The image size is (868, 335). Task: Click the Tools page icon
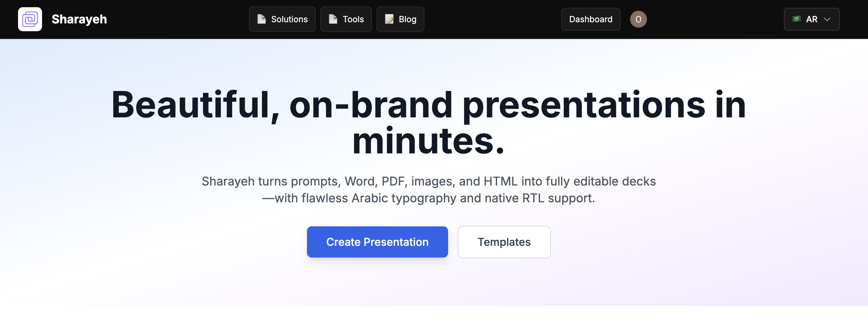click(333, 19)
